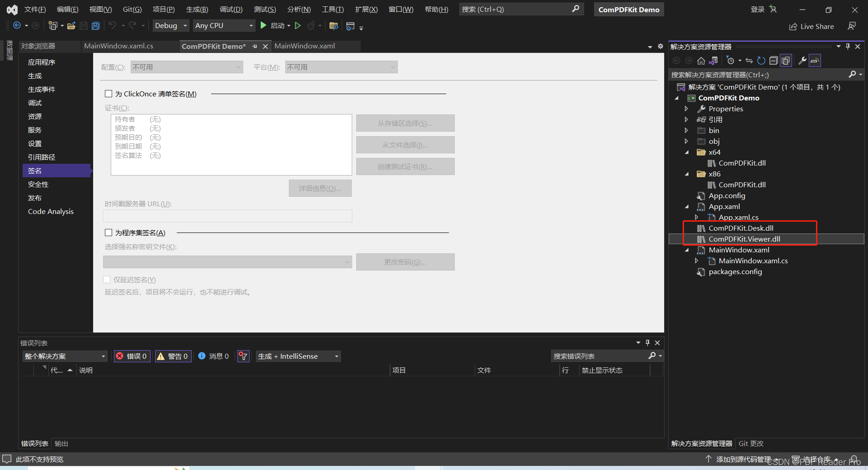Toggle Preview Selected Items icon
The image size is (868, 470).
point(815,61)
